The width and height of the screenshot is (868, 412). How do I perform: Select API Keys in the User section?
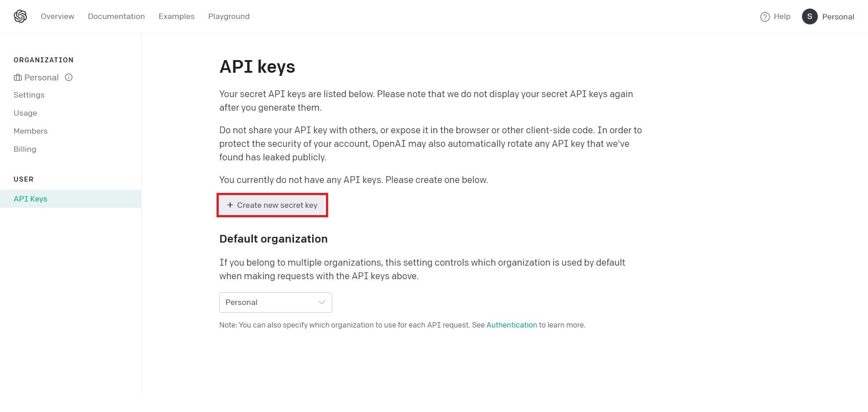[30, 199]
